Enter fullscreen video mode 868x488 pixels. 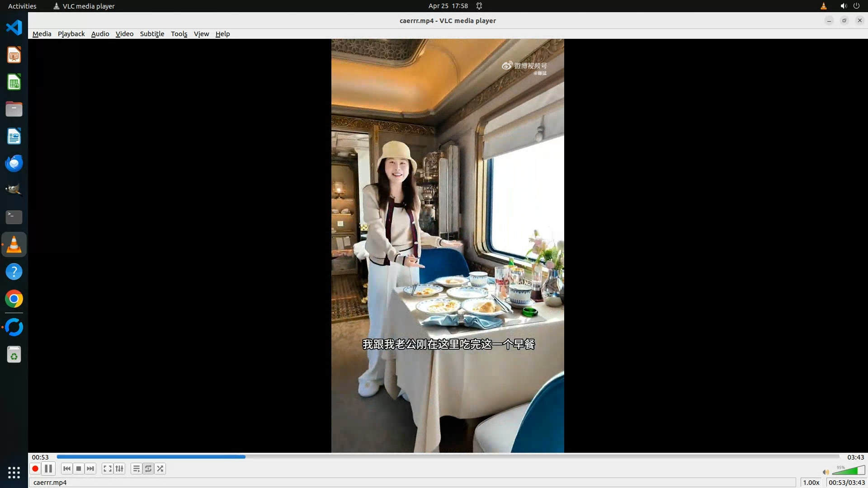(107, 469)
